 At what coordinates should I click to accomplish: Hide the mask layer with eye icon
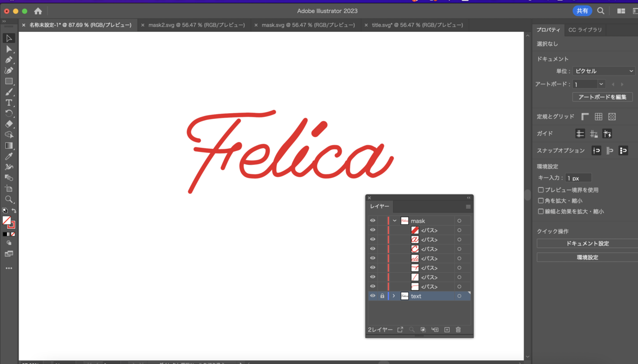coord(373,221)
